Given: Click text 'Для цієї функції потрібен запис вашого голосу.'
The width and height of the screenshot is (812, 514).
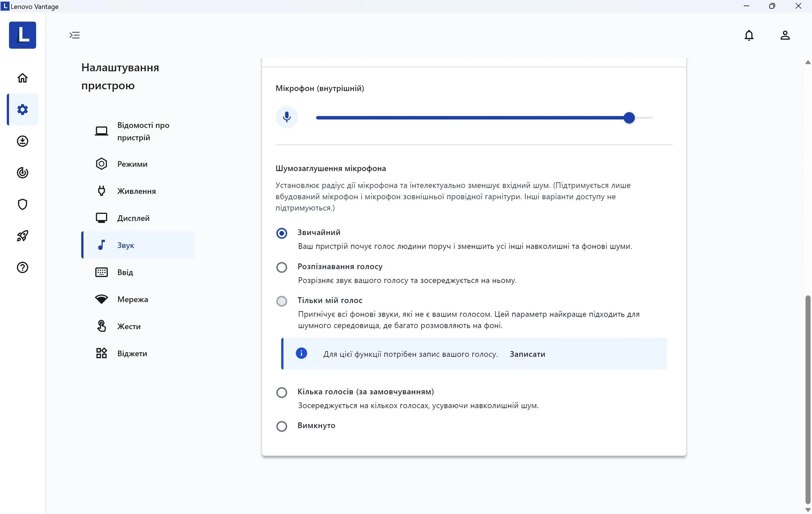Looking at the screenshot, I should (x=411, y=354).
